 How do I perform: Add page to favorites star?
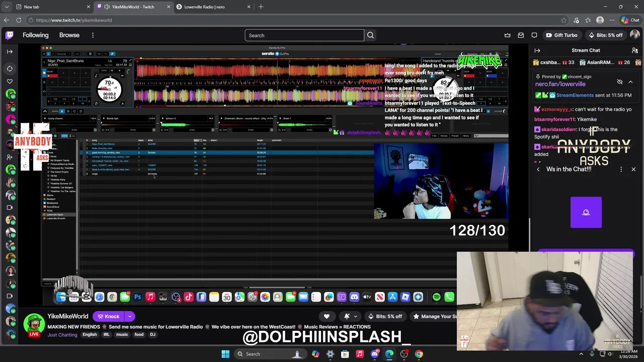coord(563,20)
